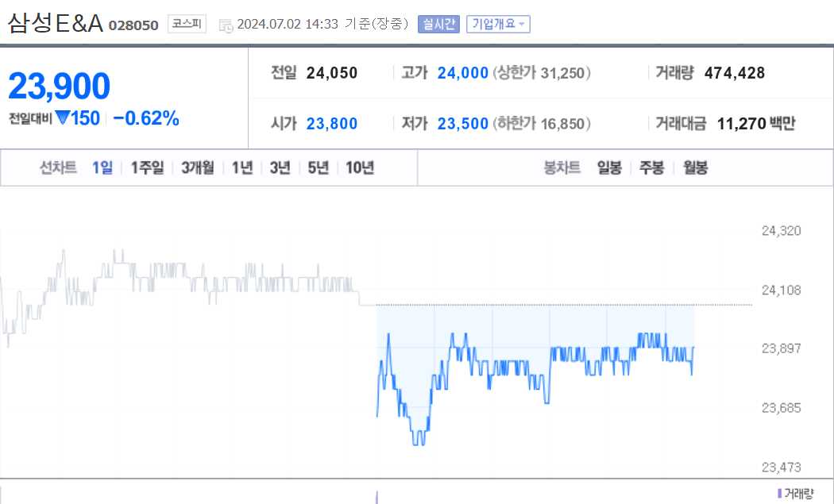Viewport: 834px width, 504px height.
Task: Select the 1일 line chart tab
Action: tap(102, 168)
